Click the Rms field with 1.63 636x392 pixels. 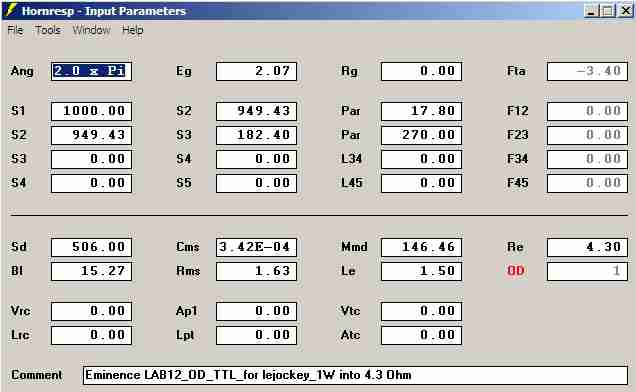pos(256,271)
